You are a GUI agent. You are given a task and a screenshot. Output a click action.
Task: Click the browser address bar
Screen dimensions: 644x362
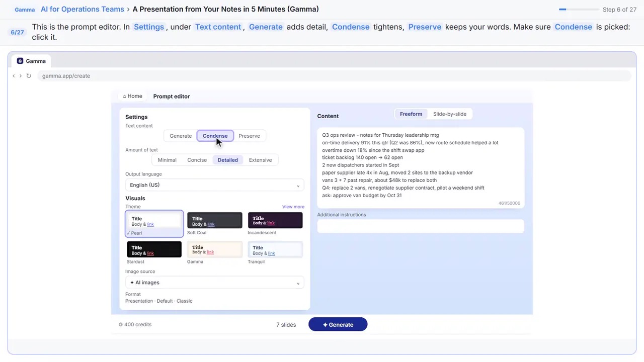pos(334,76)
